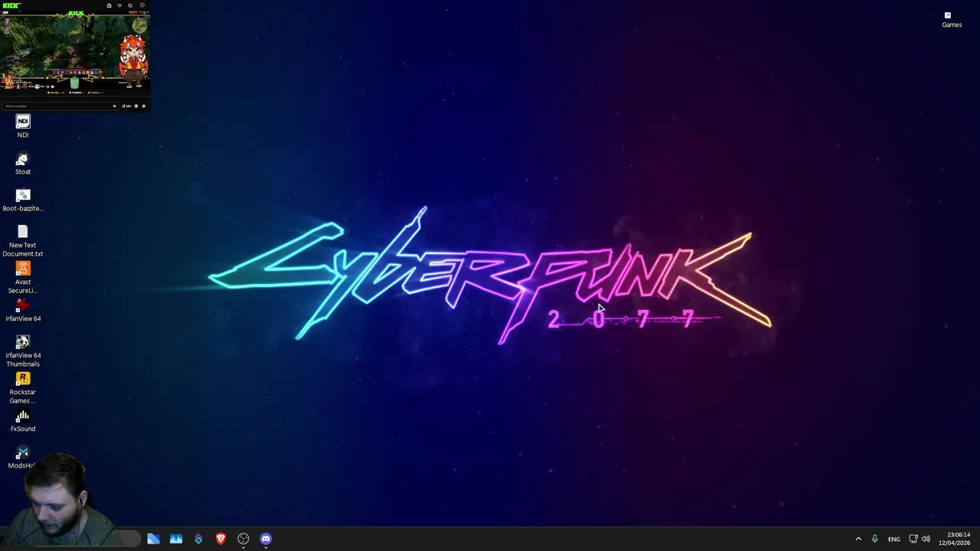Select New Text Document.txt file
The width and height of the screenshot is (980, 551).
coord(23,240)
